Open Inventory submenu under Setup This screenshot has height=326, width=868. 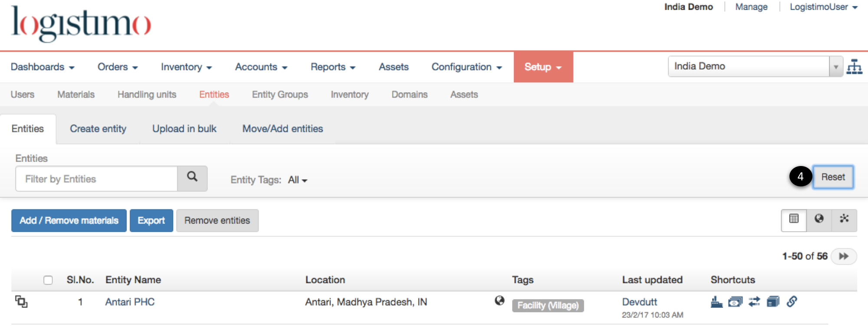click(x=350, y=95)
